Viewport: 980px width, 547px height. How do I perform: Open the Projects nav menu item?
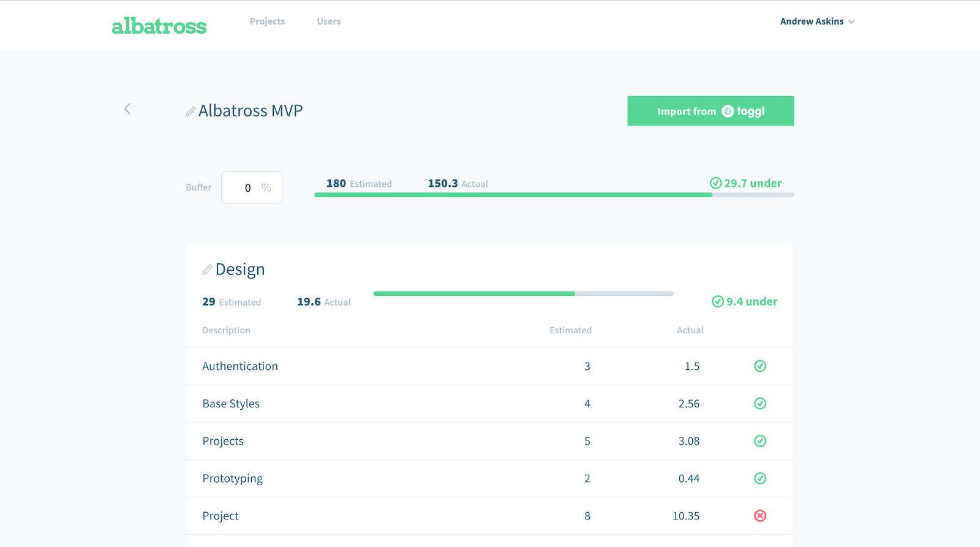[267, 21]
